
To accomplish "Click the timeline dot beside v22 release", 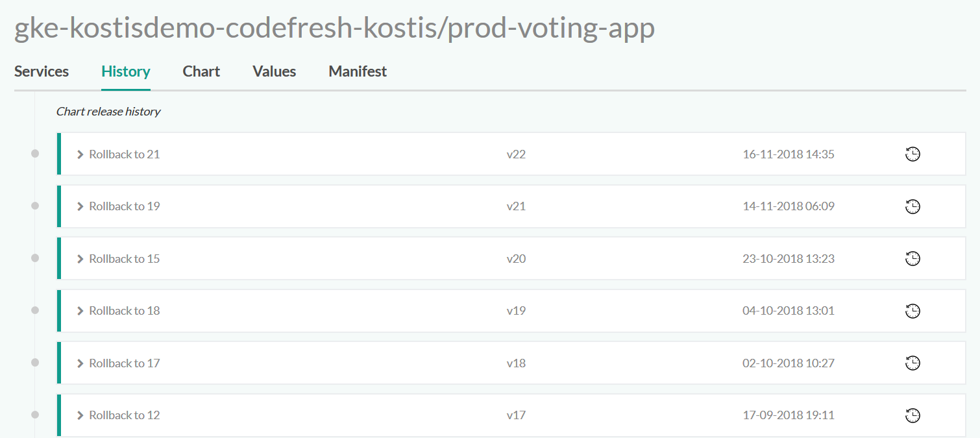I will (35, 154).
